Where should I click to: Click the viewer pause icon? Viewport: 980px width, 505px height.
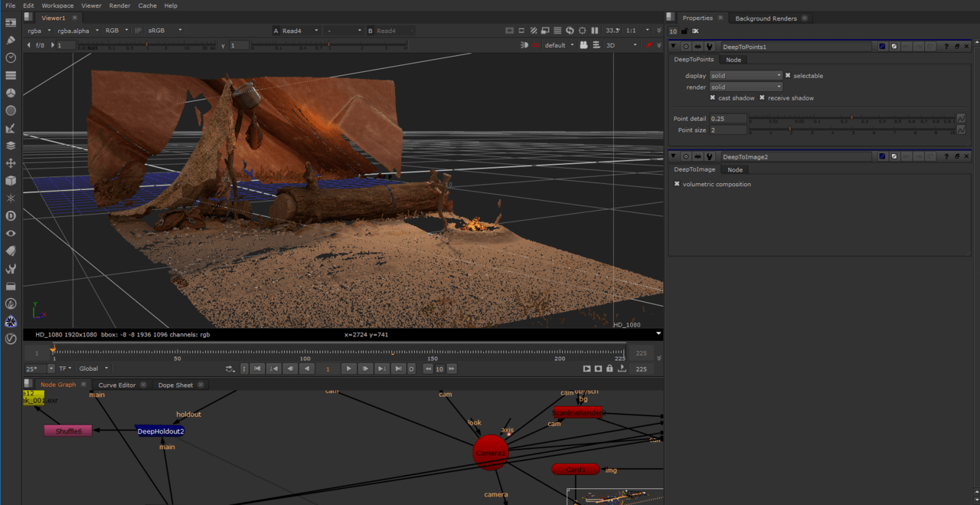coord(594,31)
